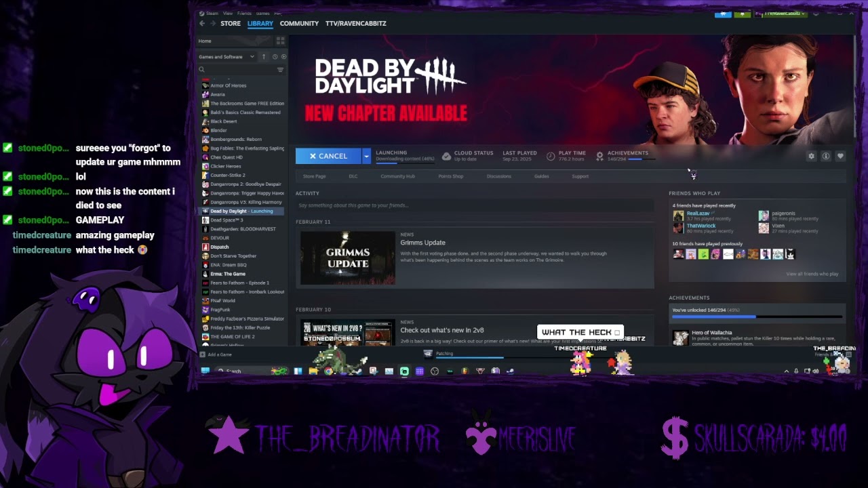Go back with the Steam back arrow
The width and height of the screenshot is (868, 488).
[x=202, y=23]
